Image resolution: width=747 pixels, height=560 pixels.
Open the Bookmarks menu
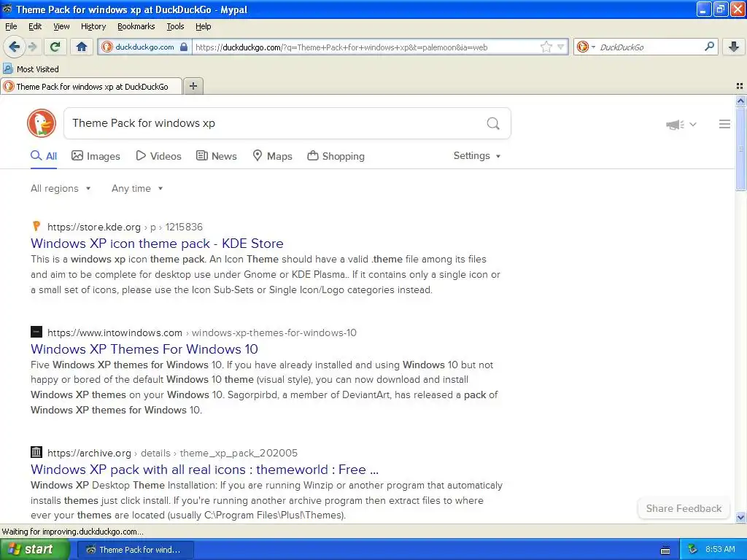[136, 26]
